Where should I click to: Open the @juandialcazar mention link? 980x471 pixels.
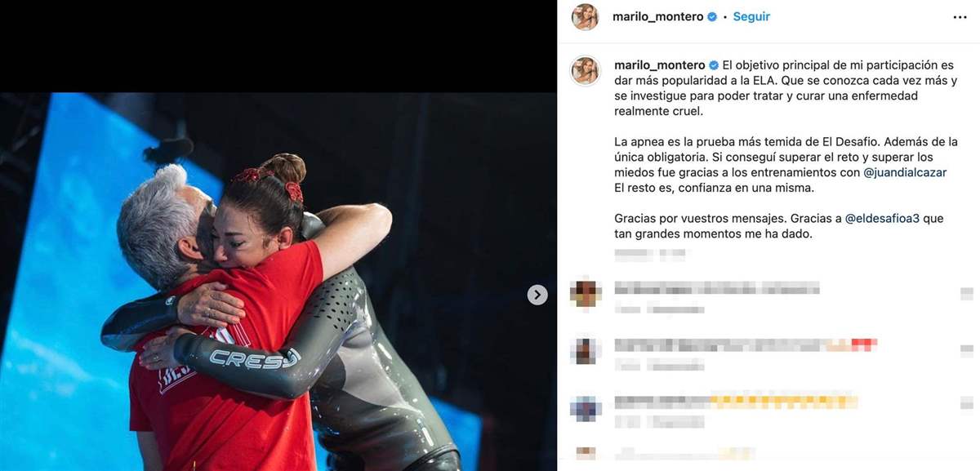[893, 172]
